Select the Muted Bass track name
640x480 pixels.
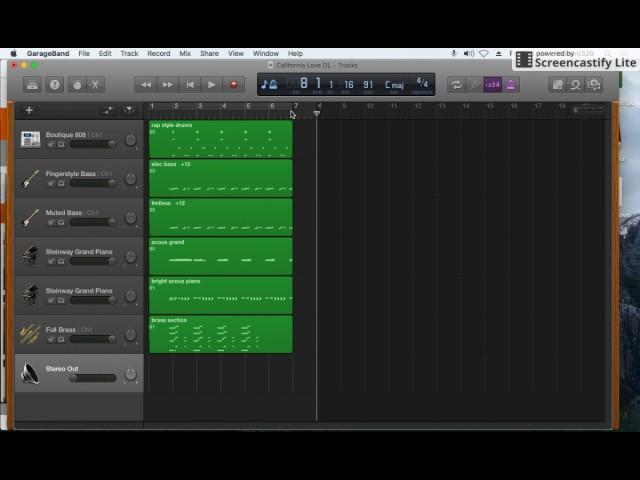(x=64, y=213)
